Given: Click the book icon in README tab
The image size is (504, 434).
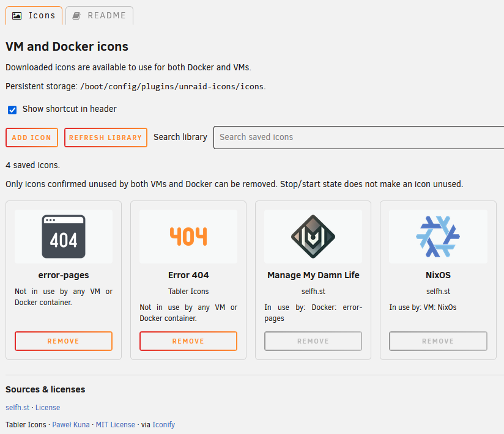Looking at the screenshot, I should tap(76, 16).
